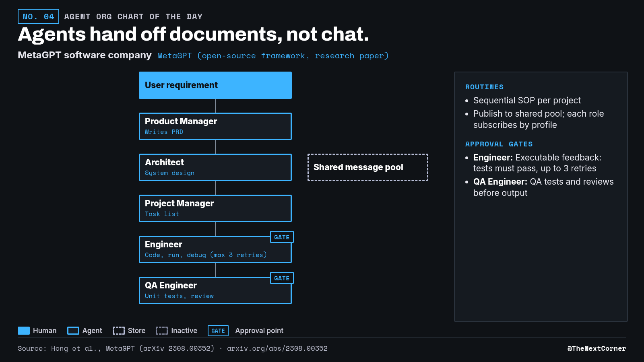The image size is (644, 362).
Task: Click the dashed Store legend swatch
Action: coord(119,331)
